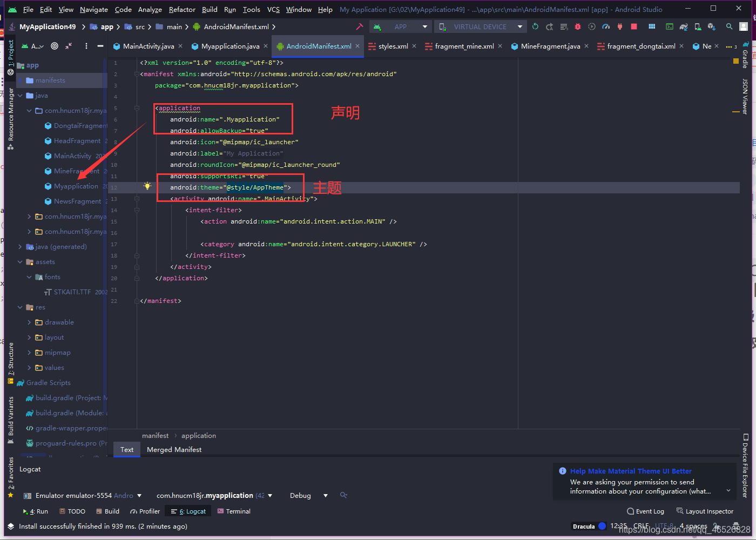
Task: Click the Sync Project with Gradle icon
Action: [684, 26]
